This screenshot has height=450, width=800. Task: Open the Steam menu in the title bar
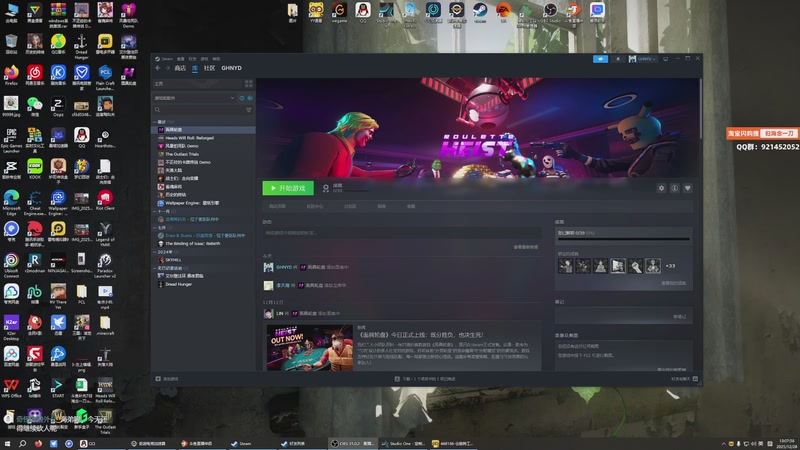(164, 59)
